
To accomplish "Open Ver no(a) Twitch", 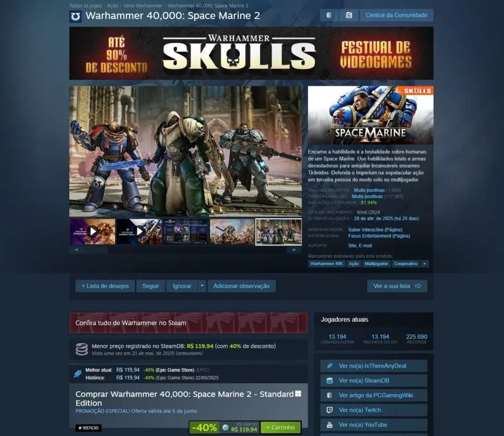I will click(x=374, y=410).
